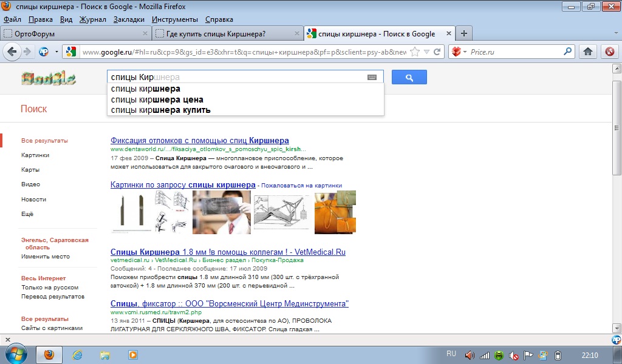This screenshot has height=364, width=622.
Task: Open 'Ворсменский Центр Мединструмента' result link
Action: [x=229, y=304]
